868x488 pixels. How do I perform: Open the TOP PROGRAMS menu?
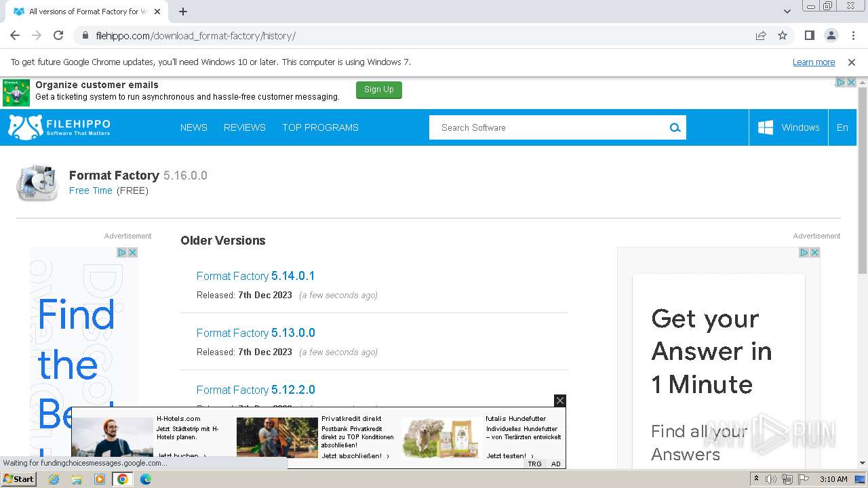point(321,127)
